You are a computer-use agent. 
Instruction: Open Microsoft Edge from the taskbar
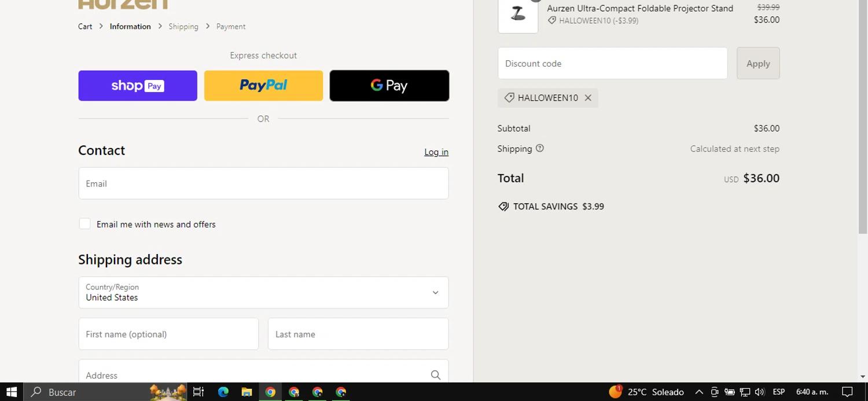coord(223,392)
